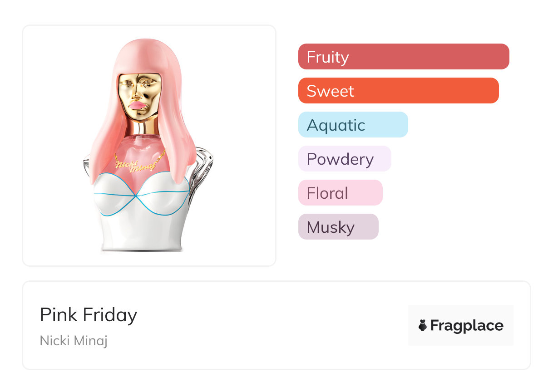Viewport: 553px width, 392px height.
Task: Click the blue outline crossing on the bust
Action: click(136, 197)
